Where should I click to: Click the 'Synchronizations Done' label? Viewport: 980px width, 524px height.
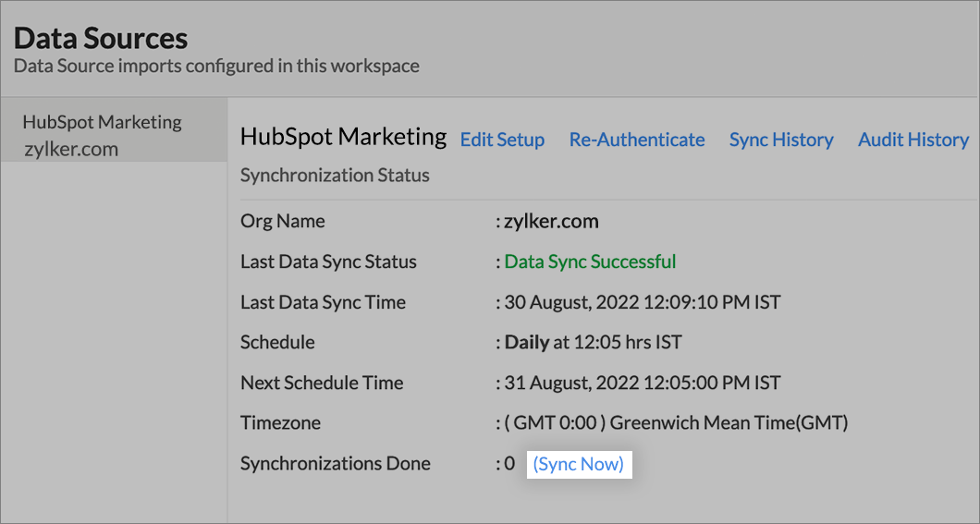pos(335,463)
